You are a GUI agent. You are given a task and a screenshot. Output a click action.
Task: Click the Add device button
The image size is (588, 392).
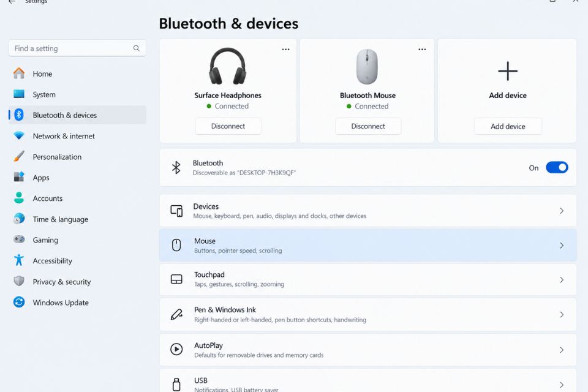pos(508,126)
